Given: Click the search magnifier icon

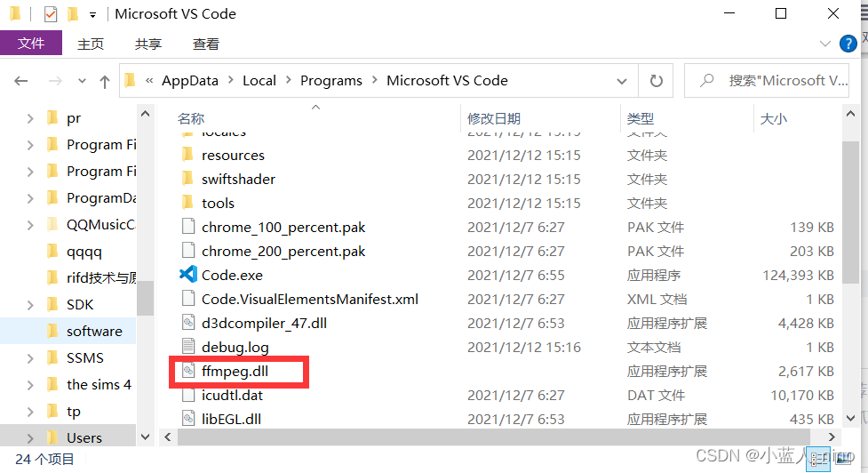Looking at the screenshot, I should [707, 80].
